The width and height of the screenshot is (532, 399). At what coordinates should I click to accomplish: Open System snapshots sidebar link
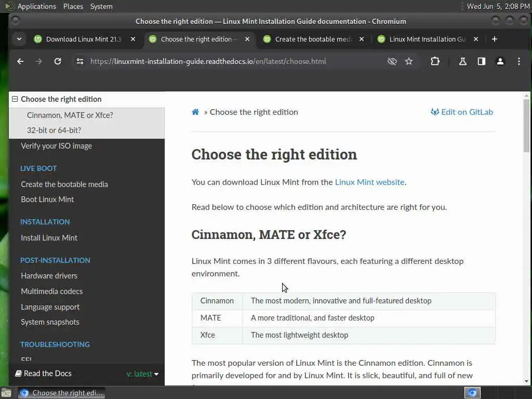[x=50, y=322]
